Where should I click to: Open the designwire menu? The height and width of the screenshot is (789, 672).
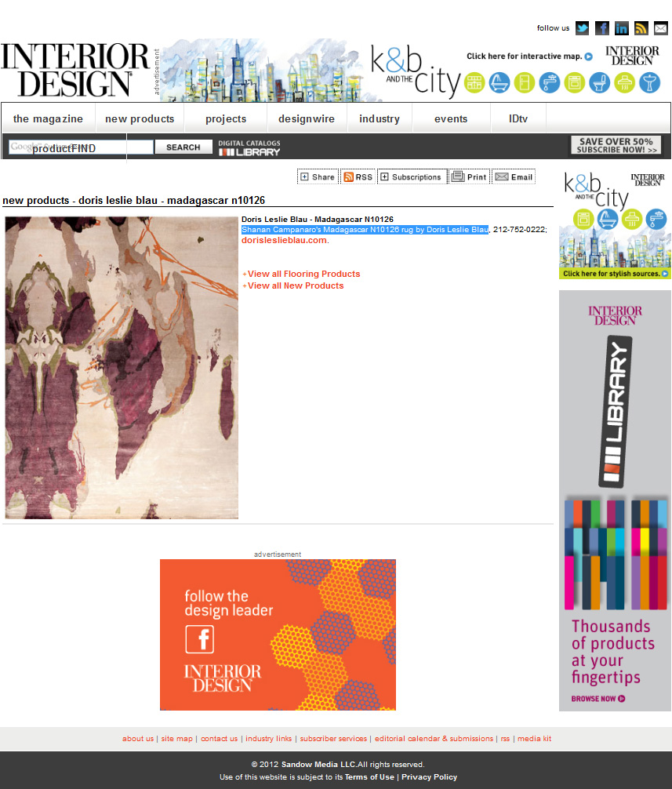coord(307,118)
